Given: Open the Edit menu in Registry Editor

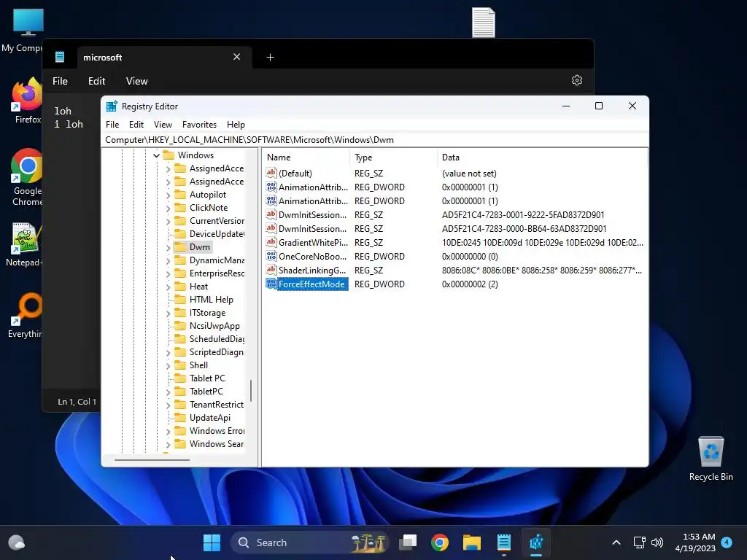Looking at the screenshot, I should tap(136, 124).
